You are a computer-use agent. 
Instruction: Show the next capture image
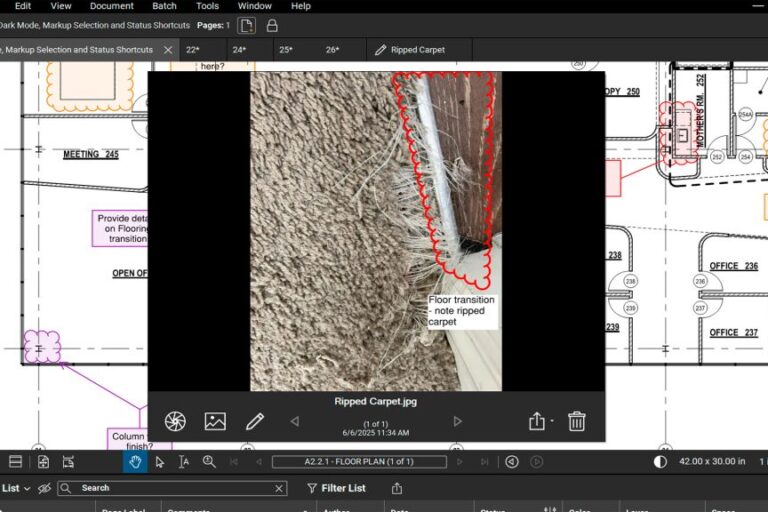coord(458,421)
